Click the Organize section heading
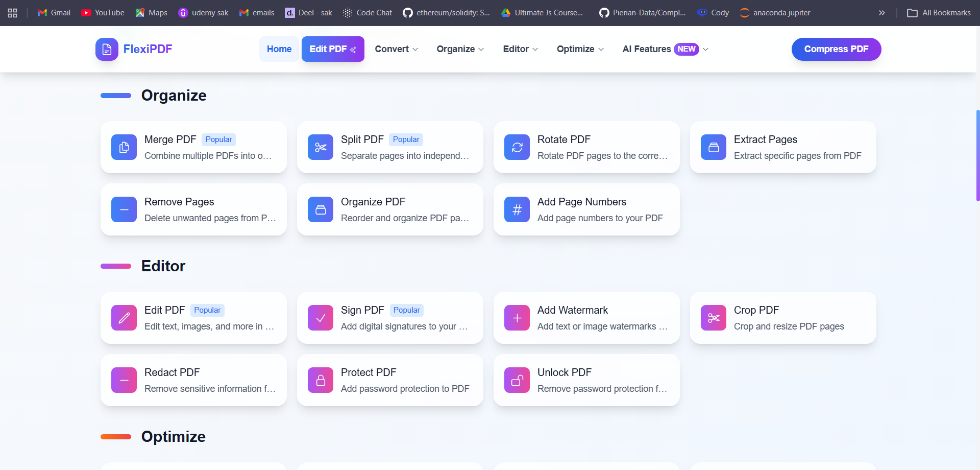Screen dimensions: 980x470 click(x=174, y=96)
